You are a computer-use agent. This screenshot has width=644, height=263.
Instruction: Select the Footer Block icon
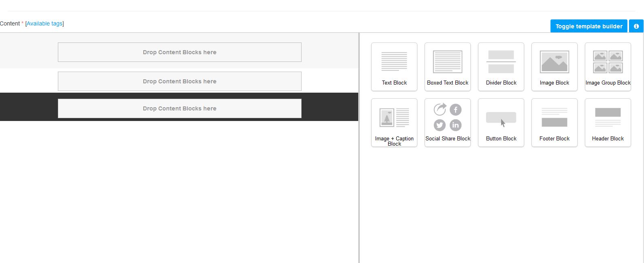pyautogui.click(x=554, y=117)
